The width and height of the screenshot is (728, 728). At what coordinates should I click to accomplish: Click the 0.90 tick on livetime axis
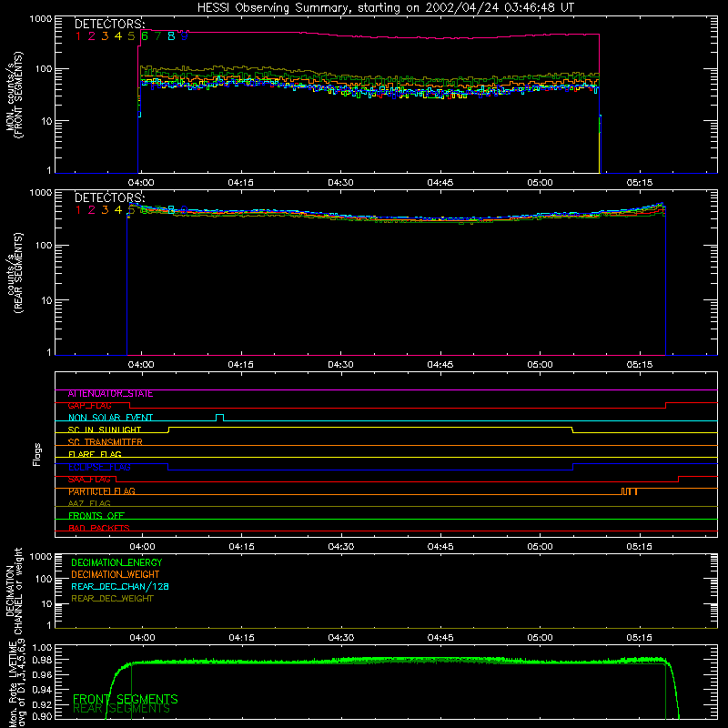coord(42,716)
